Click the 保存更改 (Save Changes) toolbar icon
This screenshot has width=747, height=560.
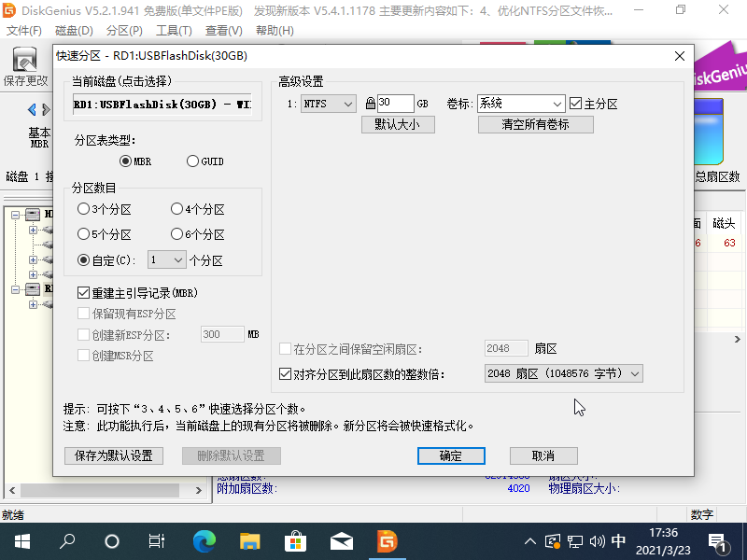[26, 65]
